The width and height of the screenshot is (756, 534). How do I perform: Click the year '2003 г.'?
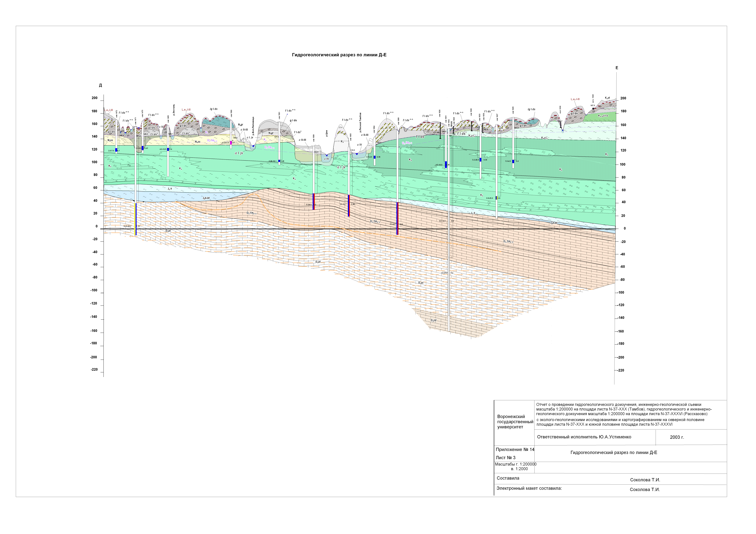click(x=677, y=437)
